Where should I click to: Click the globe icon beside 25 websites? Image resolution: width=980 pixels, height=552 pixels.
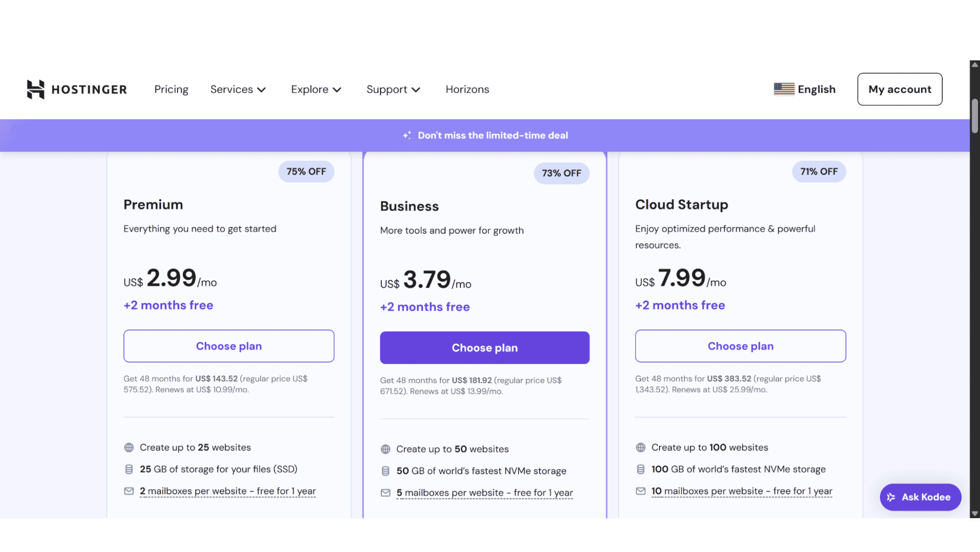point(129,447)
